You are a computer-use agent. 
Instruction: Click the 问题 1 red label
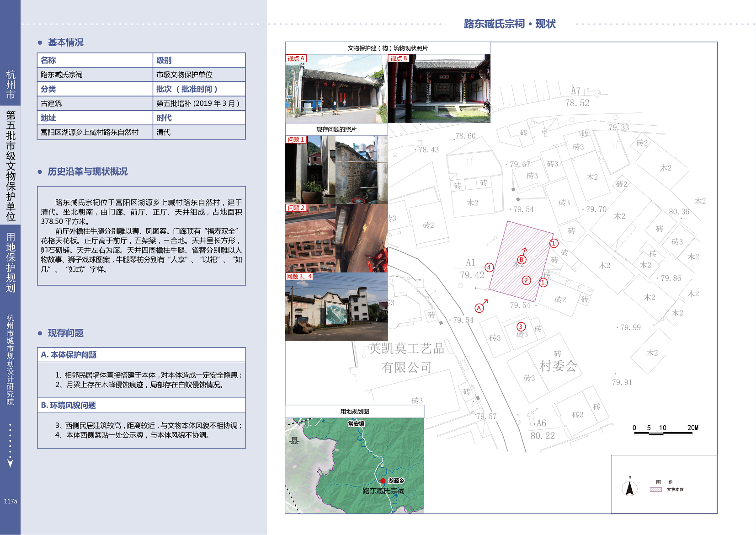tap(296, 139)
